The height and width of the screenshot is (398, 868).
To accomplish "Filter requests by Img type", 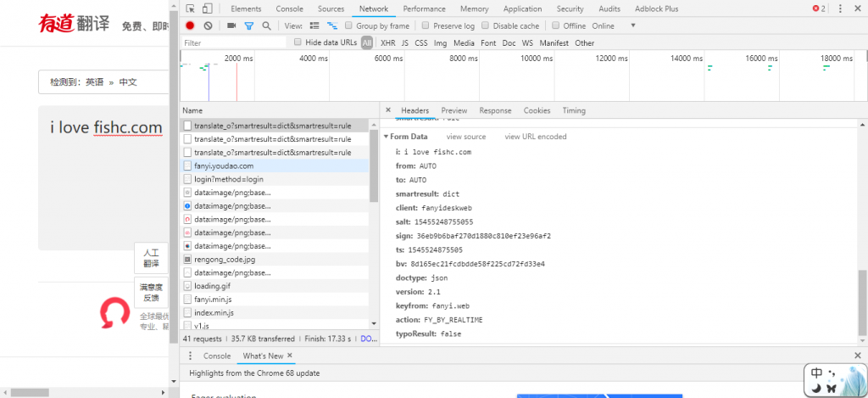I will click(x=440, y=42).
